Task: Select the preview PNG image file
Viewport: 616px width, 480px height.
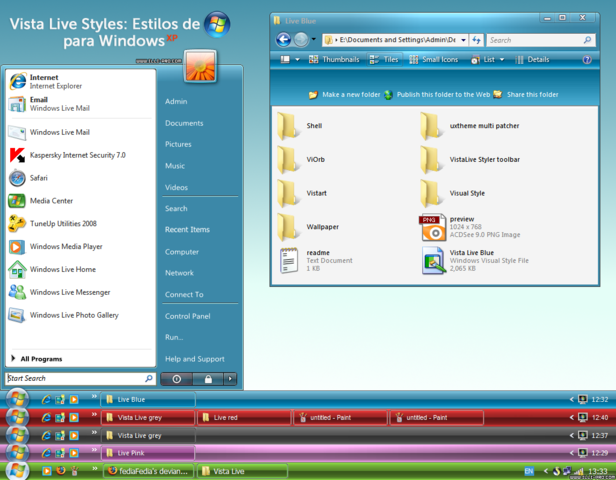Action: tap(470, 227)
